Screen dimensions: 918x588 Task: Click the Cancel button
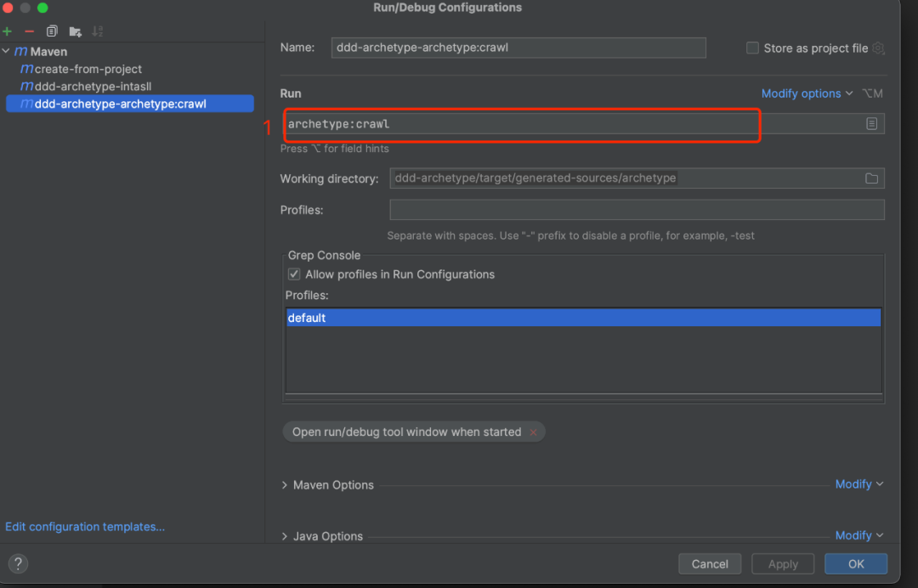click(x=710, y=564)
